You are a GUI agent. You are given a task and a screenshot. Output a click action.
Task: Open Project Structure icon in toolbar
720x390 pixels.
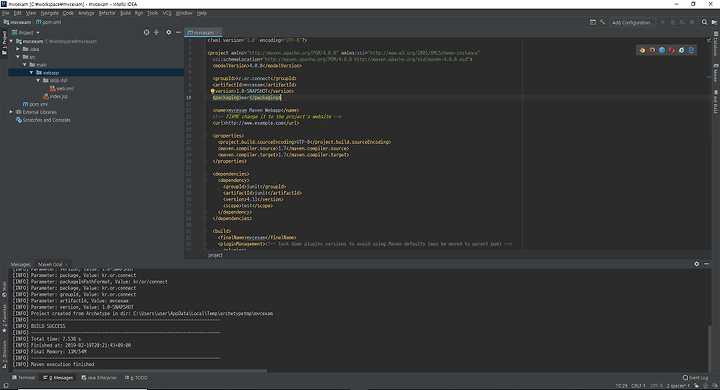point(714,22)
